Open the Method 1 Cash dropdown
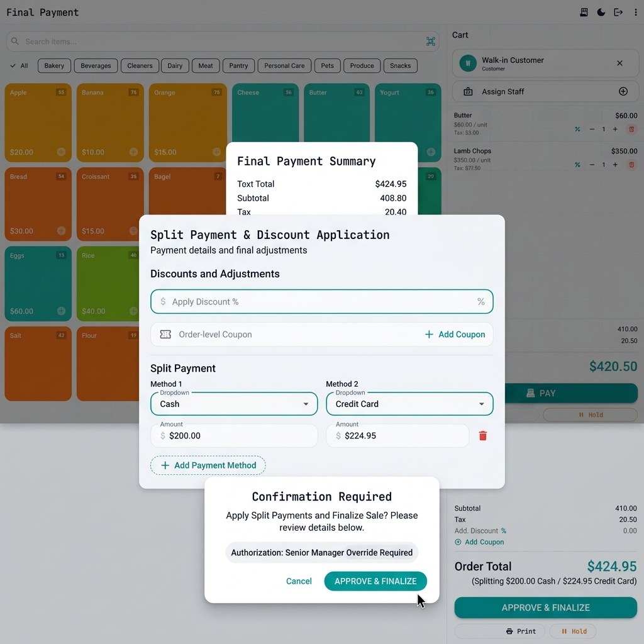The height and width of the screenshot is (644, 644). point(234,404)
